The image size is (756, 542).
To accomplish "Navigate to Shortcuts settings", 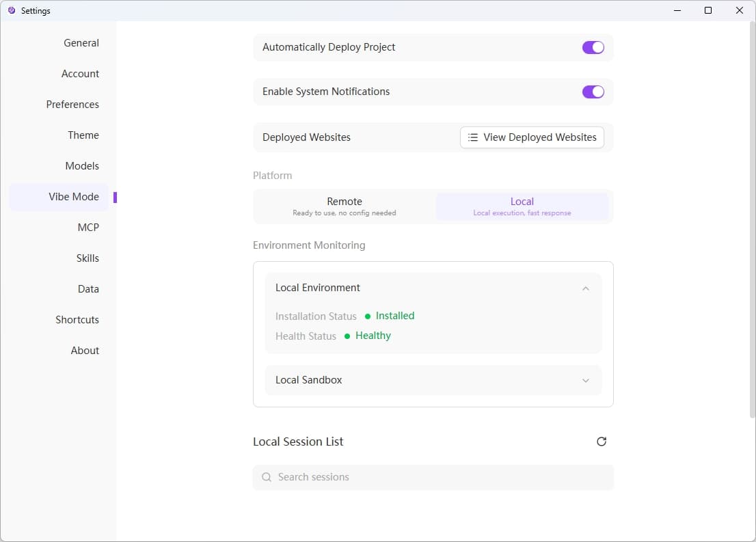I will click(x=77, y=320).
